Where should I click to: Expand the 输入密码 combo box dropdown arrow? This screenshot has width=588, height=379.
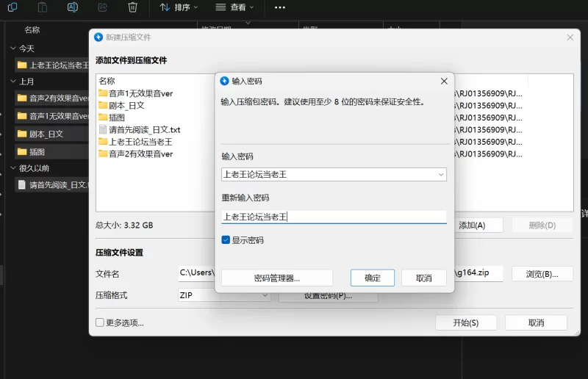click(x=440, y=175)
